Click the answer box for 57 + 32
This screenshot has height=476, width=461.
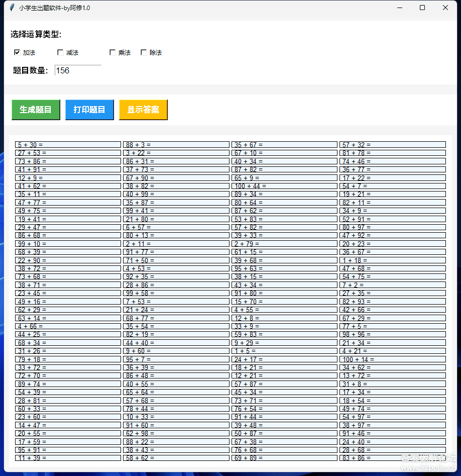[x=392, y=144]
